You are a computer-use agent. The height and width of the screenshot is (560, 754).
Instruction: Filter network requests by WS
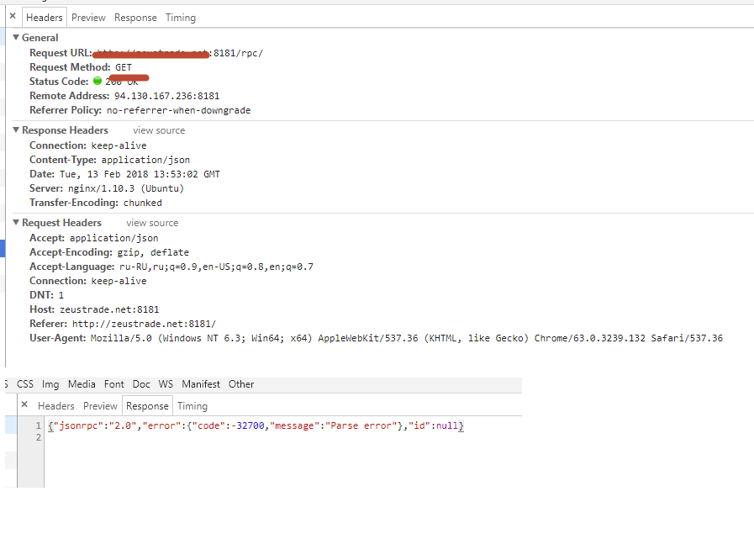[166, 384]
